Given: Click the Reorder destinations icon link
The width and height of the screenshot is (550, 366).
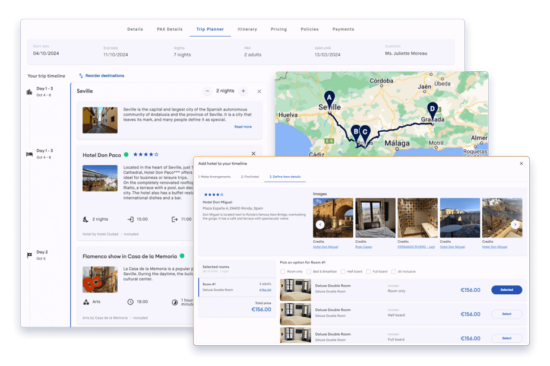Looking at the screenshot, I should point(102,76).
